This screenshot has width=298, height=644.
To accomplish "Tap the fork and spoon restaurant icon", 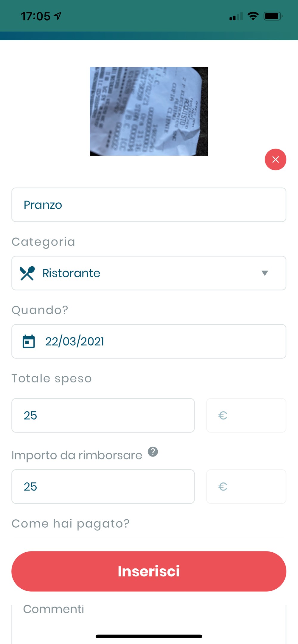I will click(27, 273).
